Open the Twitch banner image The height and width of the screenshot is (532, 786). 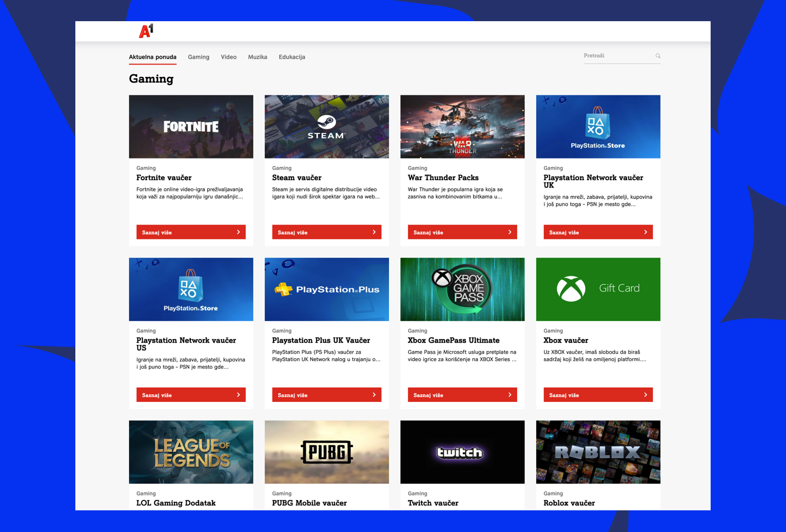coord(462,452)
